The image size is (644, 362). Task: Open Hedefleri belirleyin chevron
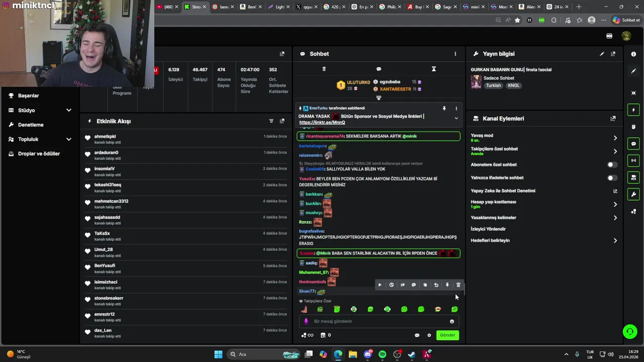pos(615,241)
